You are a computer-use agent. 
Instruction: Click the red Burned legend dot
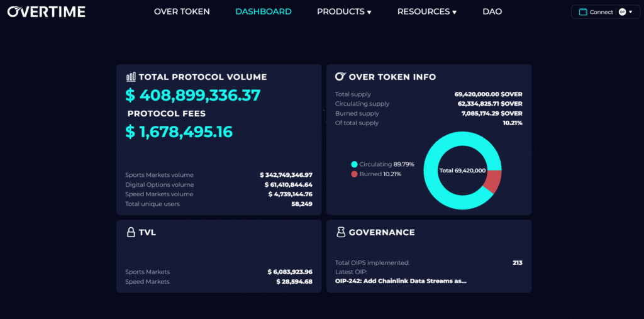354,174
